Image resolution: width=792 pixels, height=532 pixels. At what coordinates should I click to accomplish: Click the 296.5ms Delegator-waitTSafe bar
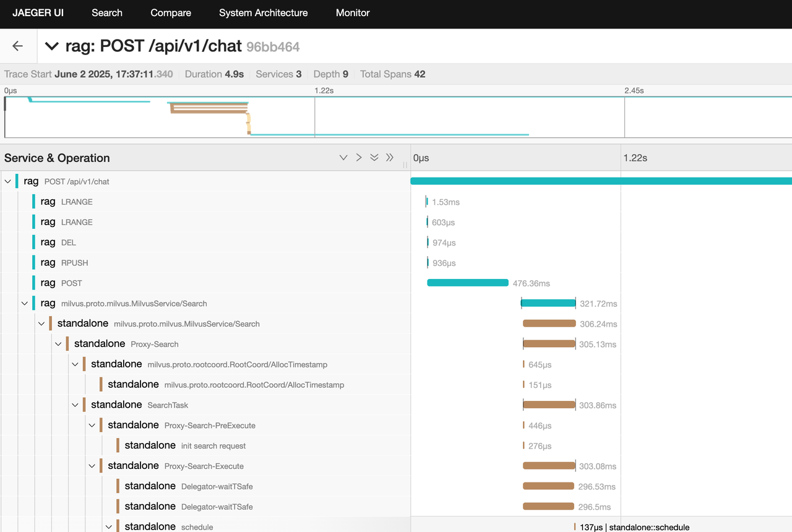point(549,506)
